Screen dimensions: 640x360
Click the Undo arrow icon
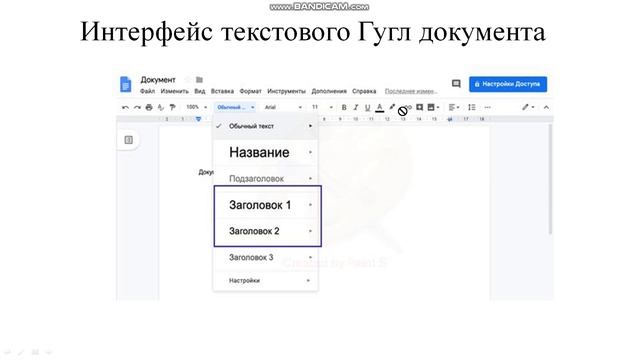125,107
